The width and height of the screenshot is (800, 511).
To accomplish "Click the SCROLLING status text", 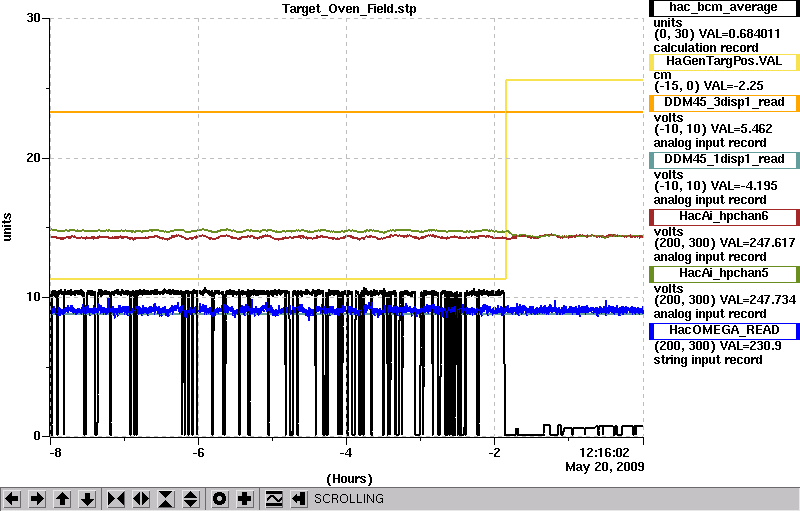I will tap(348, 499).
